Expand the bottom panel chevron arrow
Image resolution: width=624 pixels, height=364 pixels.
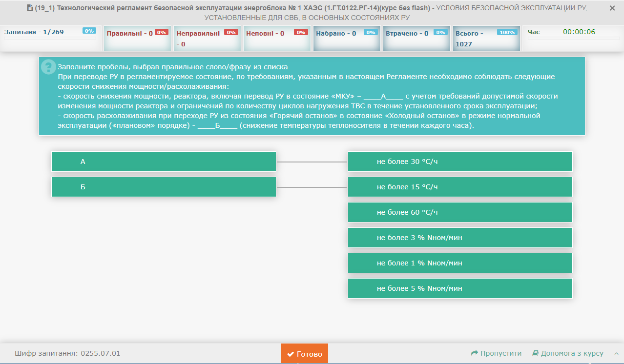(x=617, y=353)
